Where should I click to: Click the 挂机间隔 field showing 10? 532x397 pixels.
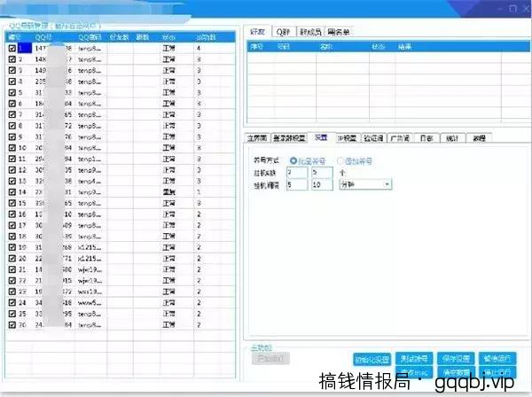tap(322, 185)
